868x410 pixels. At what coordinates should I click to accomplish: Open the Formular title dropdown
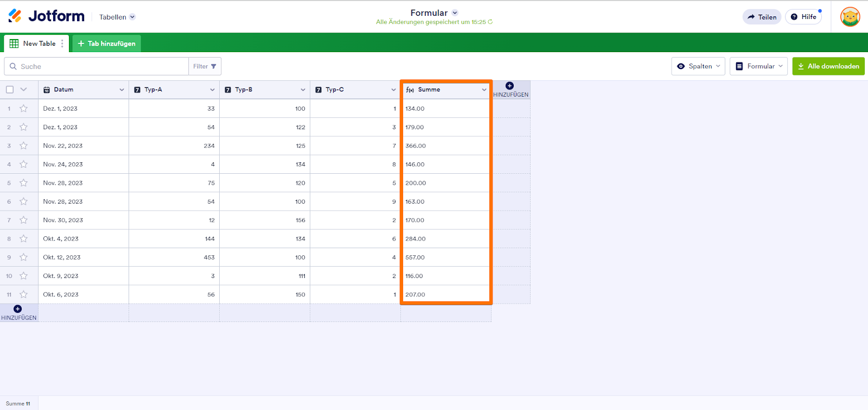pyautogui.click(x=455, y=12)
